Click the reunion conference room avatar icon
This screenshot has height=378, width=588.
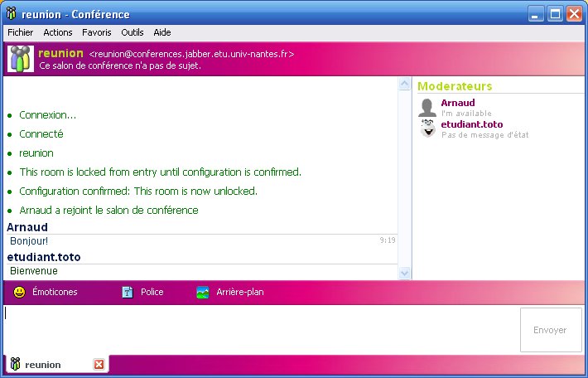[20, 60]
